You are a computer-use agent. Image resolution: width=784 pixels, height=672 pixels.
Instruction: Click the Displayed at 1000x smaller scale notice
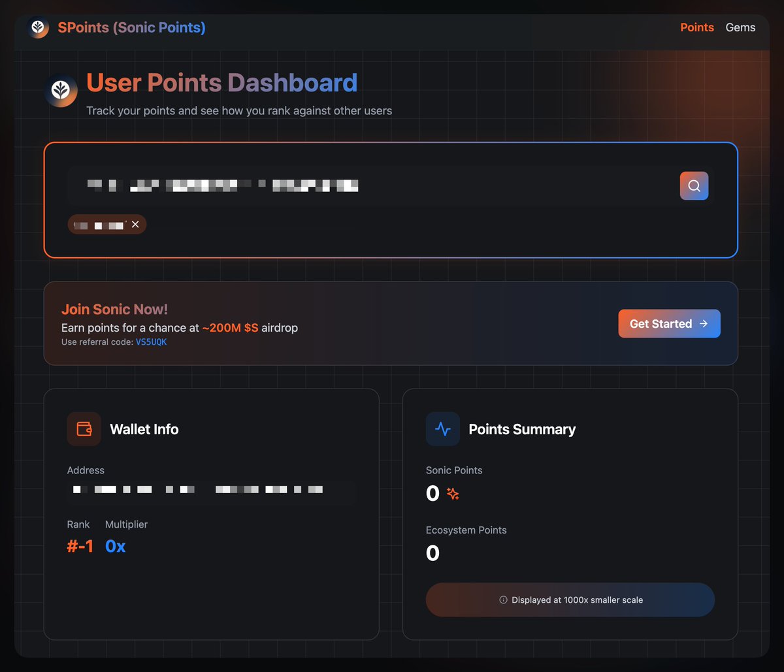coord(570,600)
